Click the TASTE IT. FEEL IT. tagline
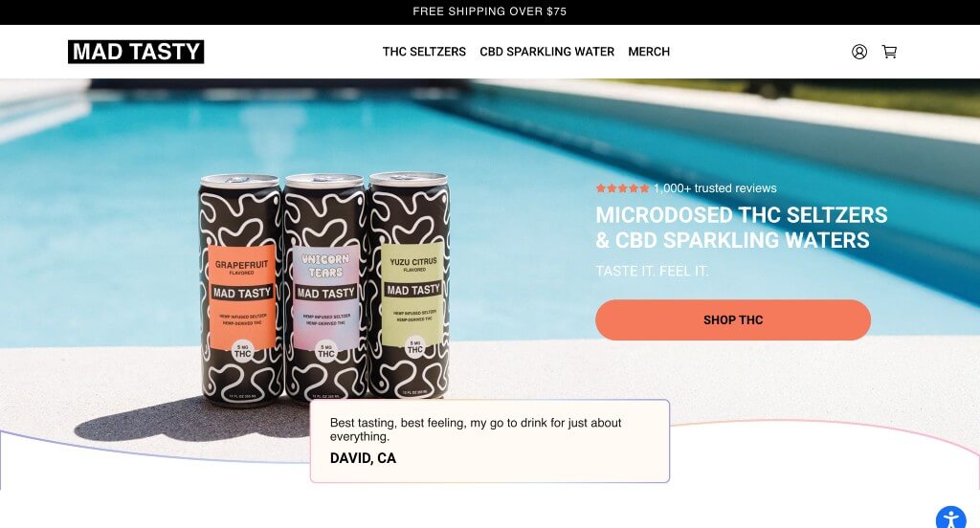 pyautogui.click(x=652, y=272)
